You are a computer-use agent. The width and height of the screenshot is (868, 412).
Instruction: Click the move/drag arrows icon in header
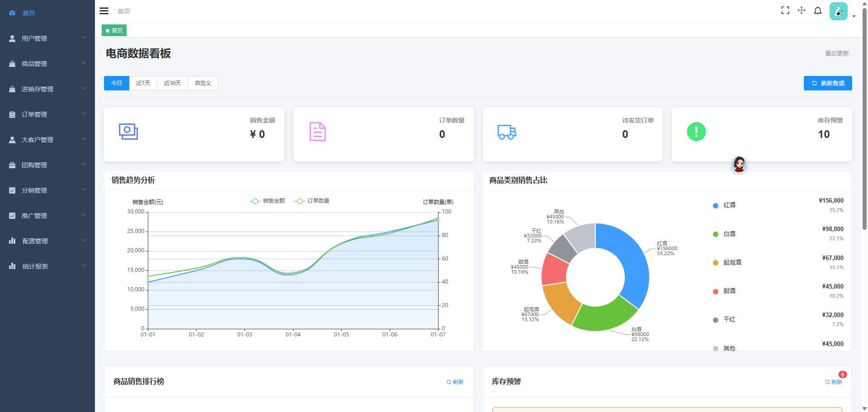[802, 10]
